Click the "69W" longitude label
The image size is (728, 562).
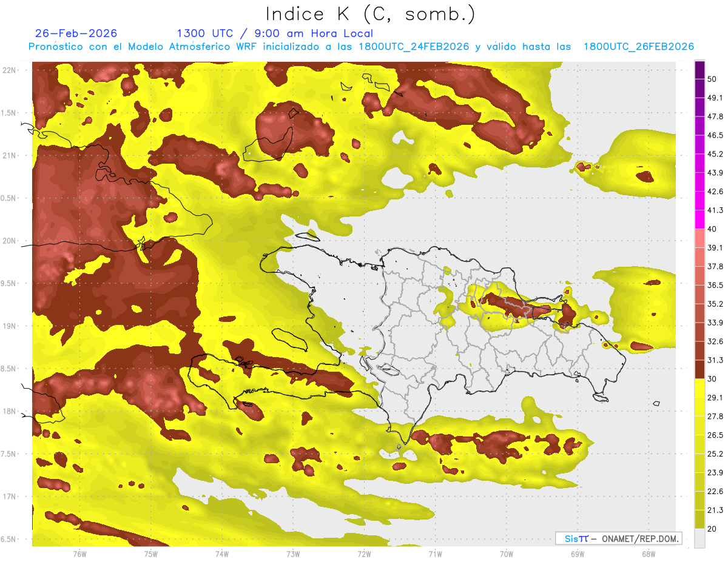[x=577, y=554]
